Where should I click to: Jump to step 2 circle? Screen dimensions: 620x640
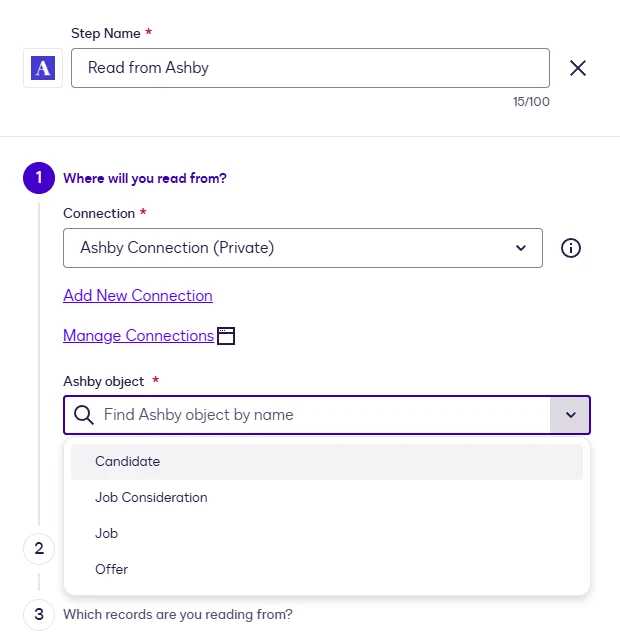(39, 549)
